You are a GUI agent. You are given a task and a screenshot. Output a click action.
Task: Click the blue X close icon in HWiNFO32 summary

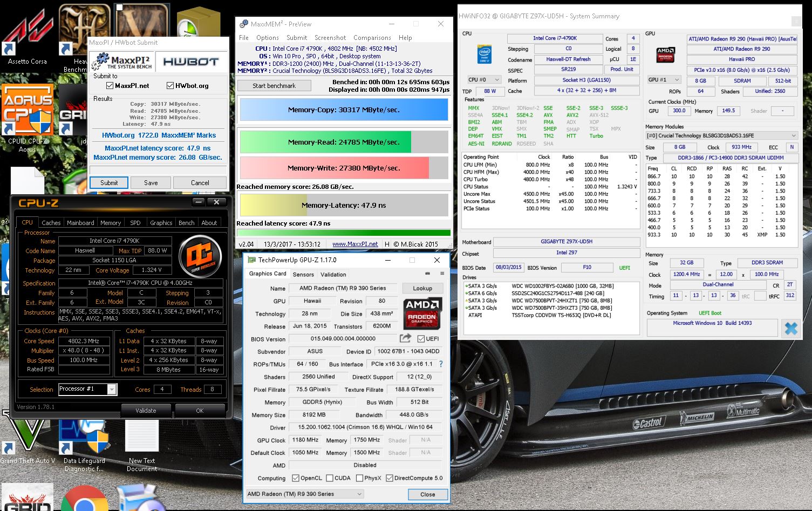point(790,328)
